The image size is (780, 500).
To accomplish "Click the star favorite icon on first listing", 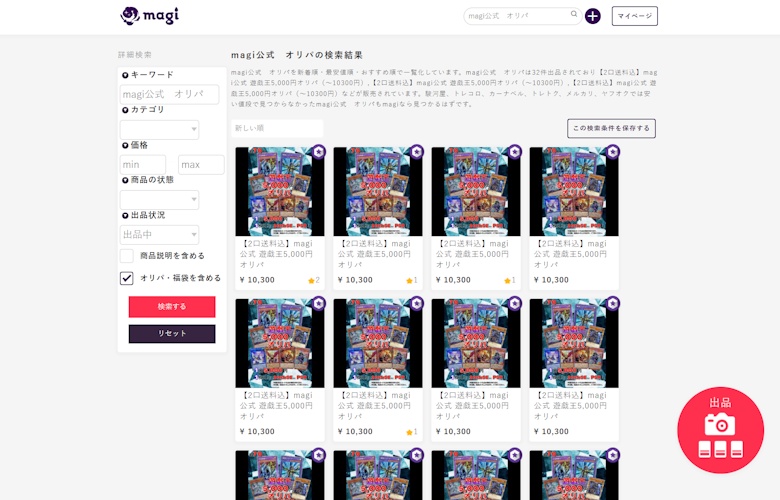I will pyautogui.click(x=312, y=281).
